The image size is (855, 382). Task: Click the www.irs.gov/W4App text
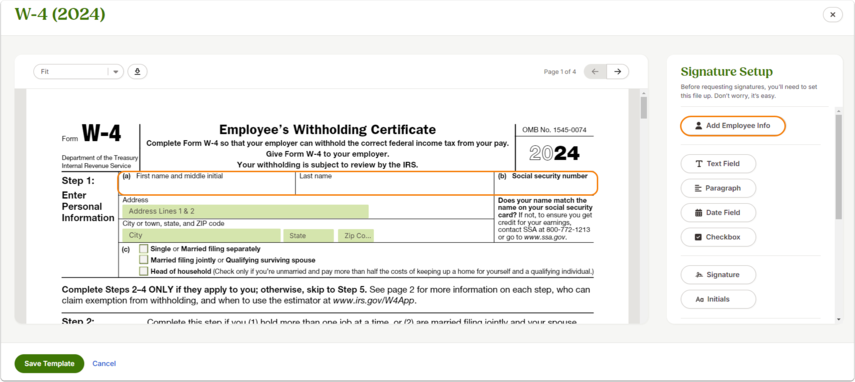[x=374, y=300]
